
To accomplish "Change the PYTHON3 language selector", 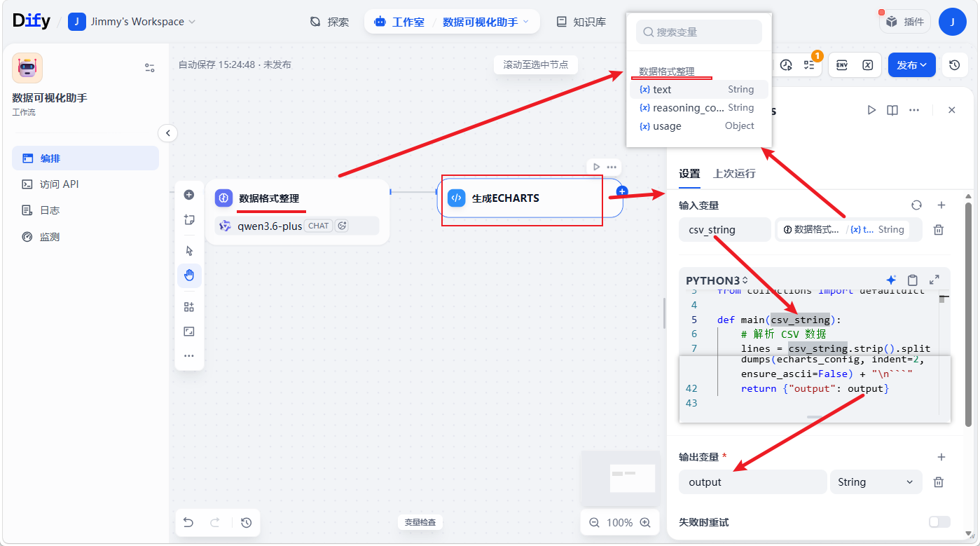I will tap(717, 280).
